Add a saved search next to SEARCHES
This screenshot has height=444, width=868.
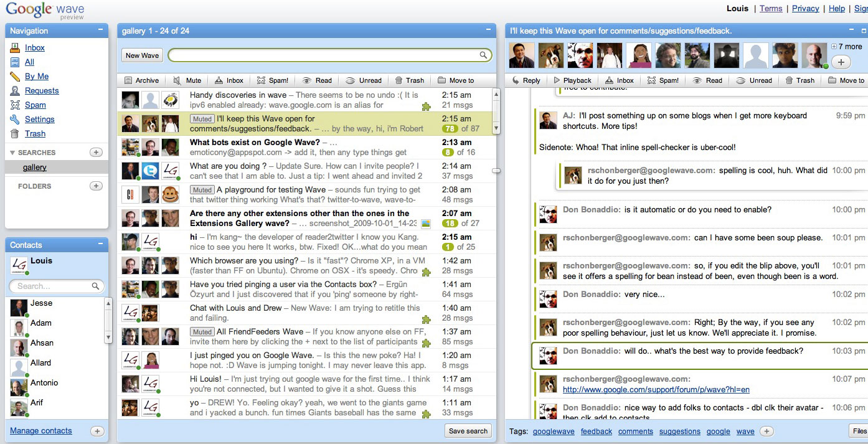(96, 152)
